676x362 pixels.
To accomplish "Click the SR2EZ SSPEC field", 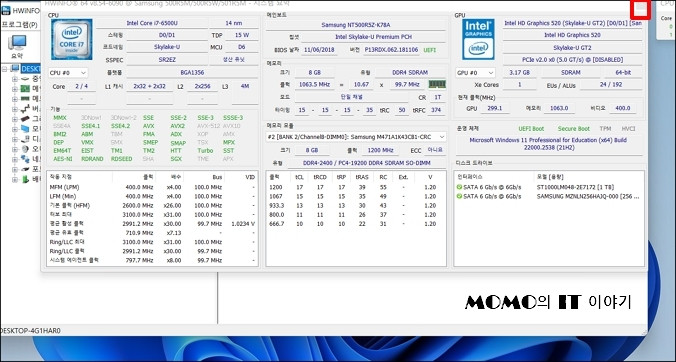I will click(167, 60).
